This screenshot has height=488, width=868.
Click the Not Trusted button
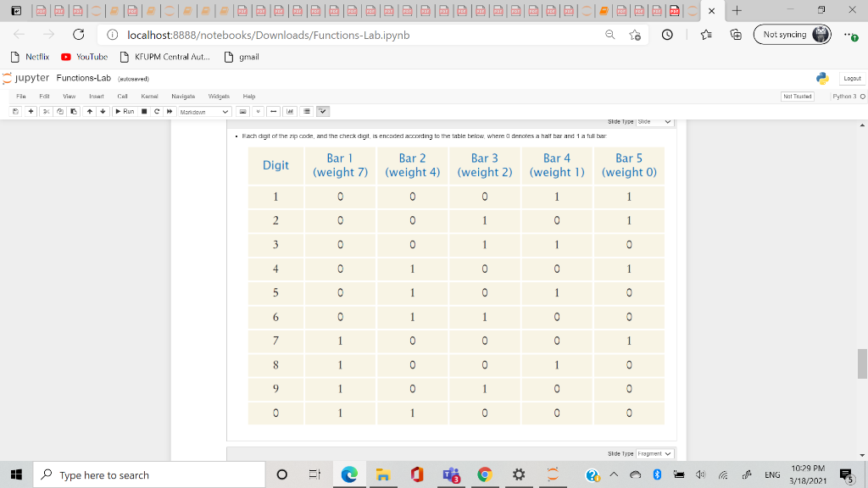[797, 97]
